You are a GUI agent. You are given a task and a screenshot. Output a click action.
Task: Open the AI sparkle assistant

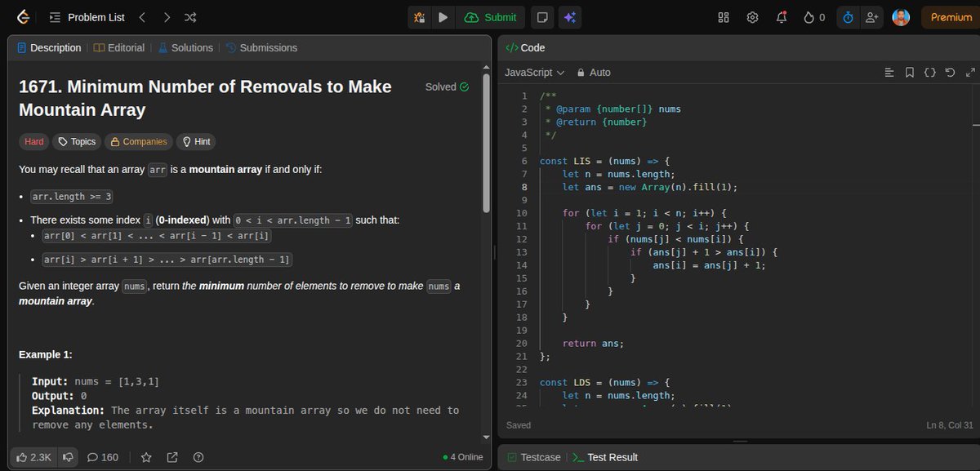(569, 17)
